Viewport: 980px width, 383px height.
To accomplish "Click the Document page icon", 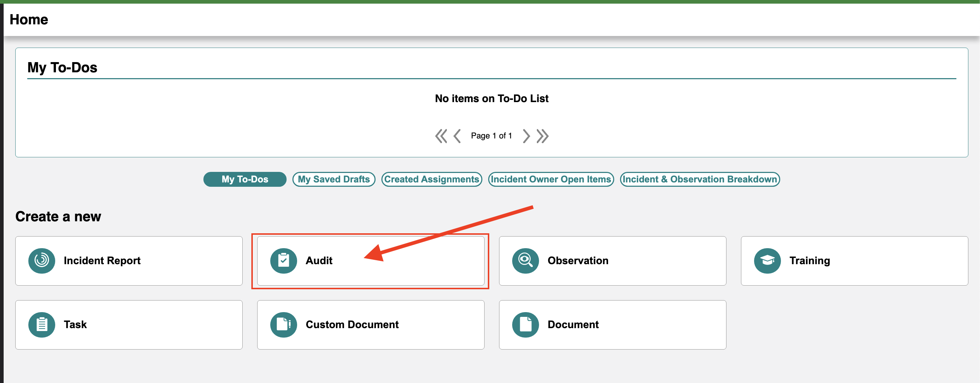I will tap(525, 325).
